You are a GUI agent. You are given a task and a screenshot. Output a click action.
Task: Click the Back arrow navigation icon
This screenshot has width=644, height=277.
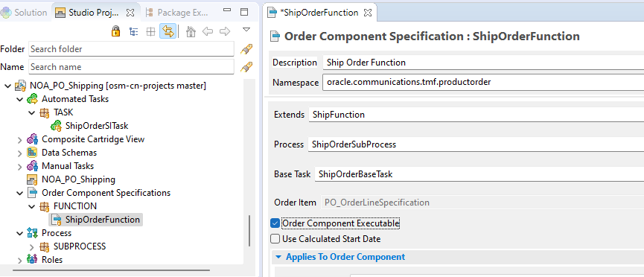[x=208, y=31]
